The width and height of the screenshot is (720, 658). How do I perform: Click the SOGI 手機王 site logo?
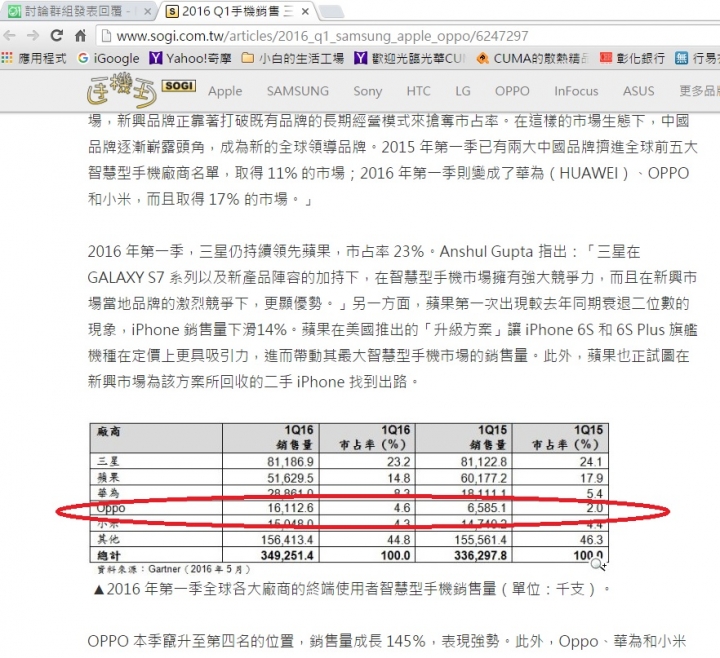point(141,89)
